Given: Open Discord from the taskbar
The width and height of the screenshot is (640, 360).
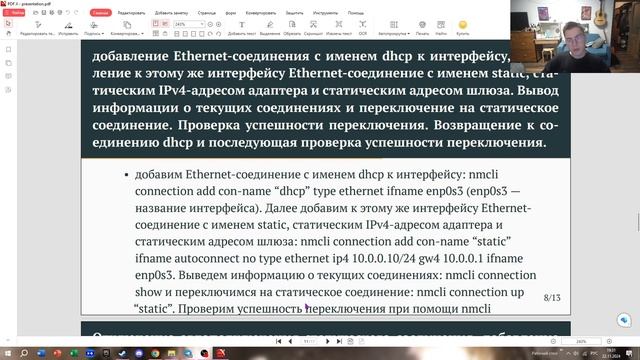Looking at the screenshot, I should pyautogui.click(x=139, y=353).
